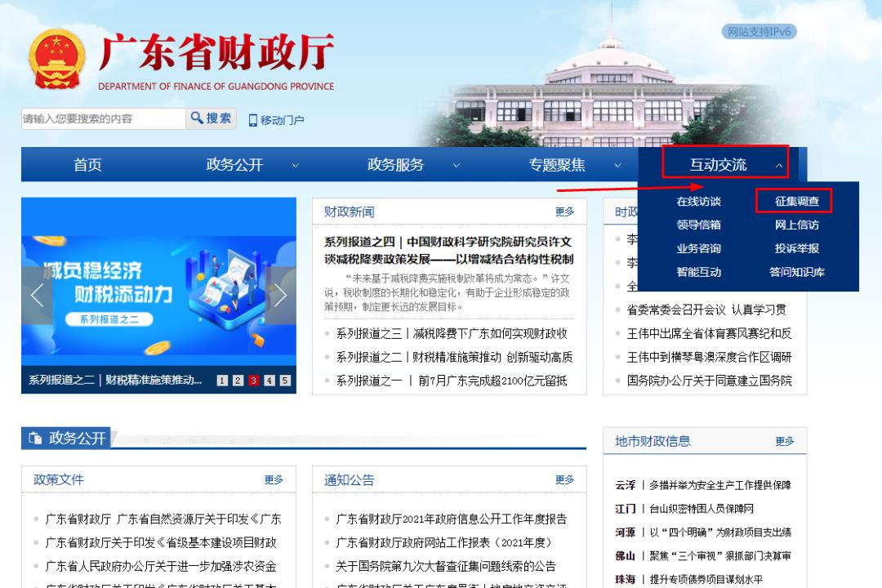Open 政务公开 navigation menu

tap(234, 164)
